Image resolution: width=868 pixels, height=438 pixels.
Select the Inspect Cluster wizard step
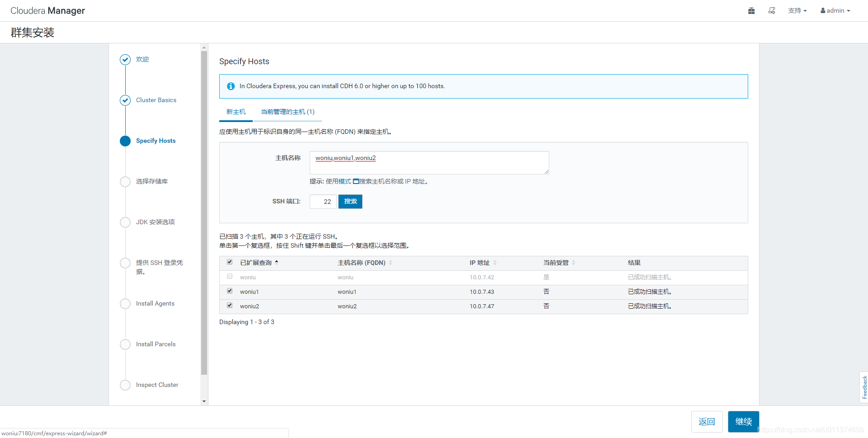coord(157,385)
